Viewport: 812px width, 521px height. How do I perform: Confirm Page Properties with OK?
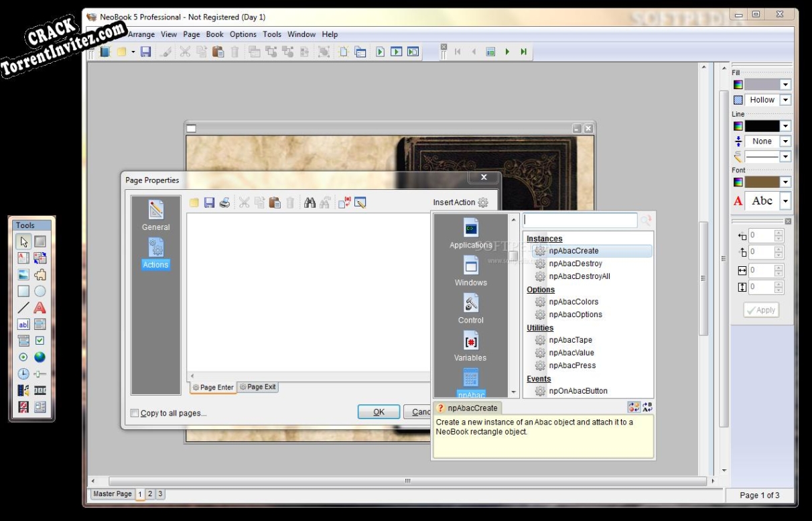(379, 412)
